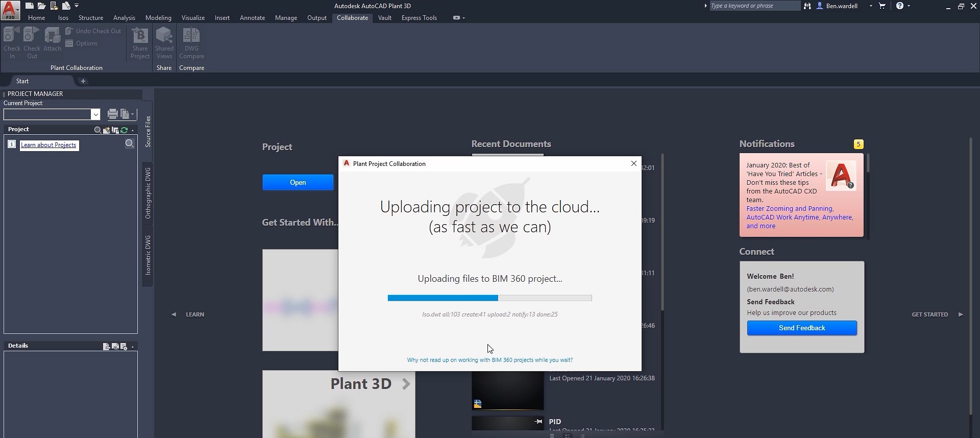Close the Plant Project Collaboration dialog
Viewport: 980px width, 438px height.
coord(633,163)
